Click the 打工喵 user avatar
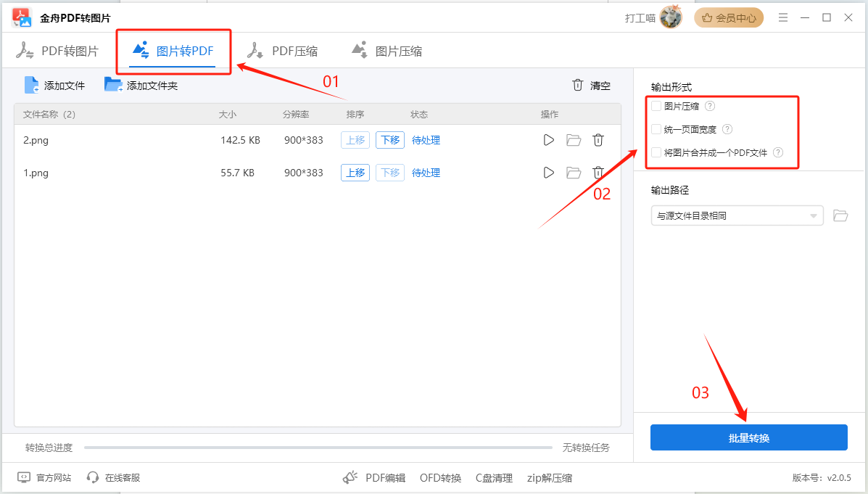868x494 pixels. tap(671, 17)
